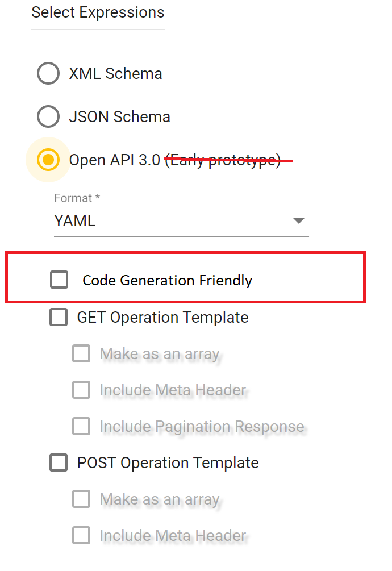Click the Select Expressions heading
The height and width of the screenshot is (571, 392).
click(x=97, y=12)
